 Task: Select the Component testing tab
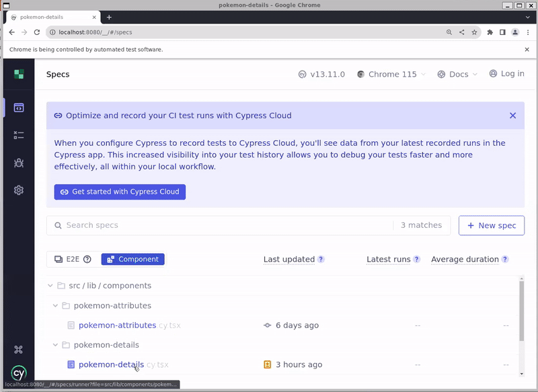click(x=132, y=260)
